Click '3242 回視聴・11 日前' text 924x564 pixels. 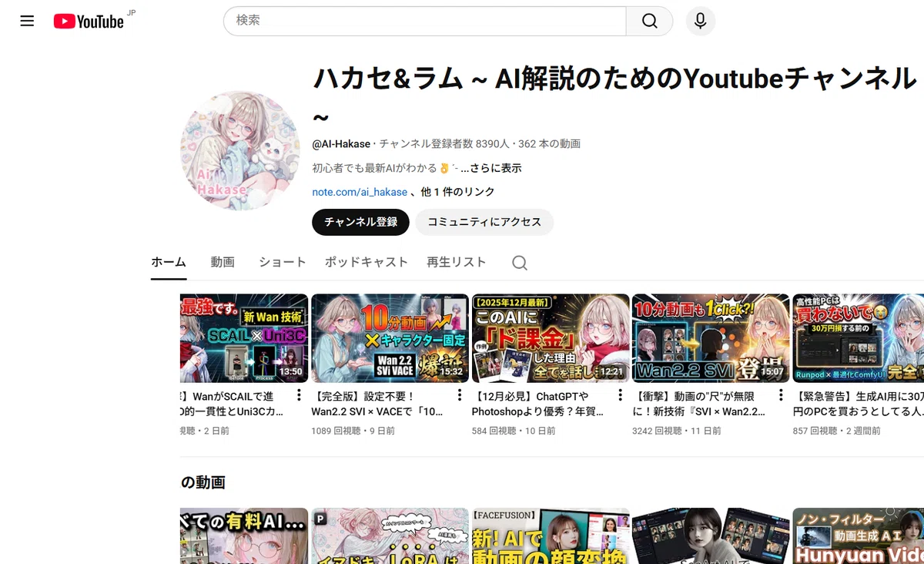pos(677,431)
